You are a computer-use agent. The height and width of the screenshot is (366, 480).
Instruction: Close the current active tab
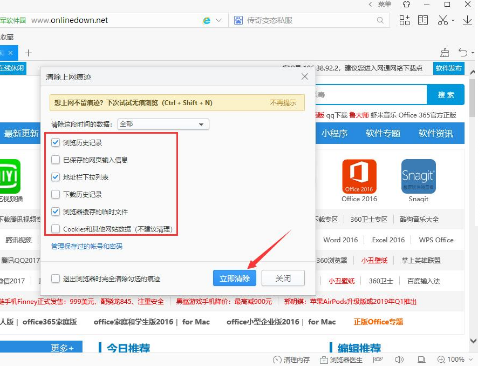(x=11, y=53)
